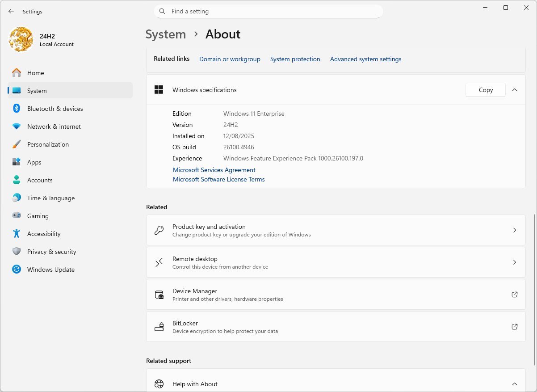
Task: Open Remote desktop chevron arrow
Action: click(515, 262)
